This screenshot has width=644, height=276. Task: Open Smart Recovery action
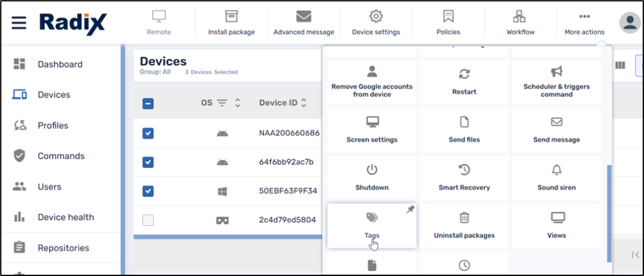click(x=464, y=177)
